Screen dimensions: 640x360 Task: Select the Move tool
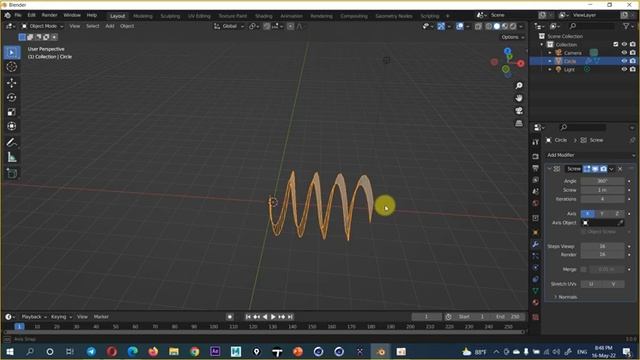coord(11,83)
